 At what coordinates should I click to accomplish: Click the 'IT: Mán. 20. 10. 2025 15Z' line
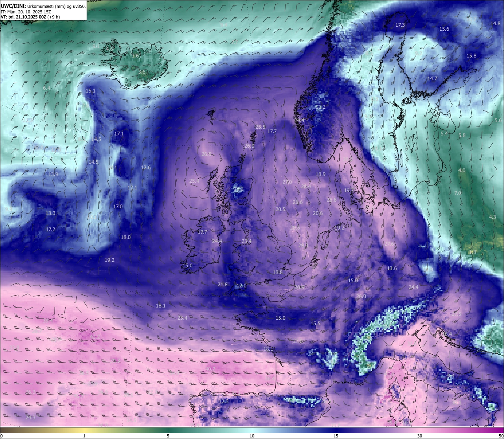pyautogui.click(x=26, y=11)
